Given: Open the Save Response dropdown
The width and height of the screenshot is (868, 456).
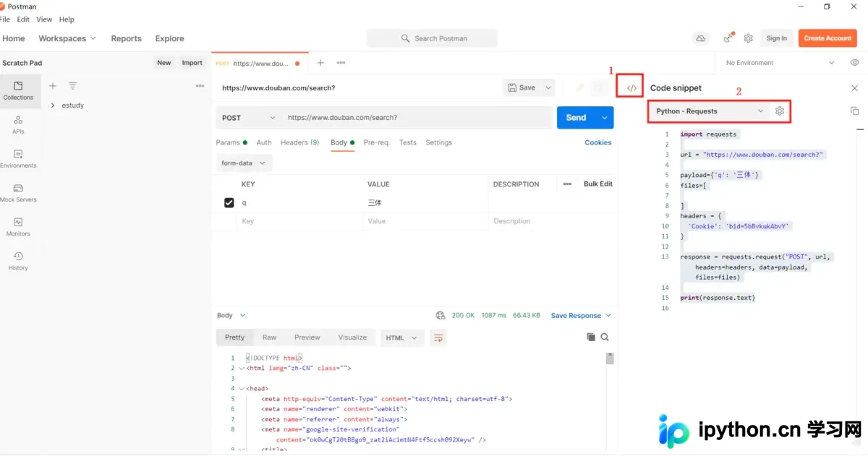Looking at the screenshot, I should (x=581, y=315).
